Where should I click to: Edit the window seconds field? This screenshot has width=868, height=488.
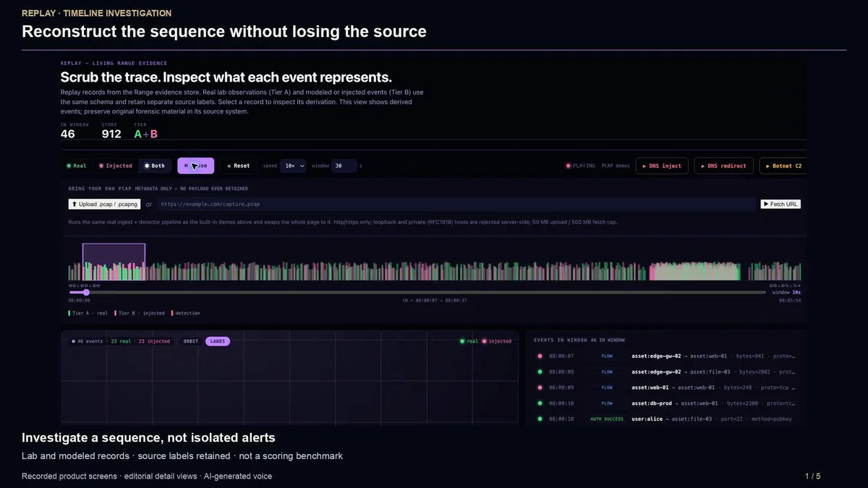[344, 166]
